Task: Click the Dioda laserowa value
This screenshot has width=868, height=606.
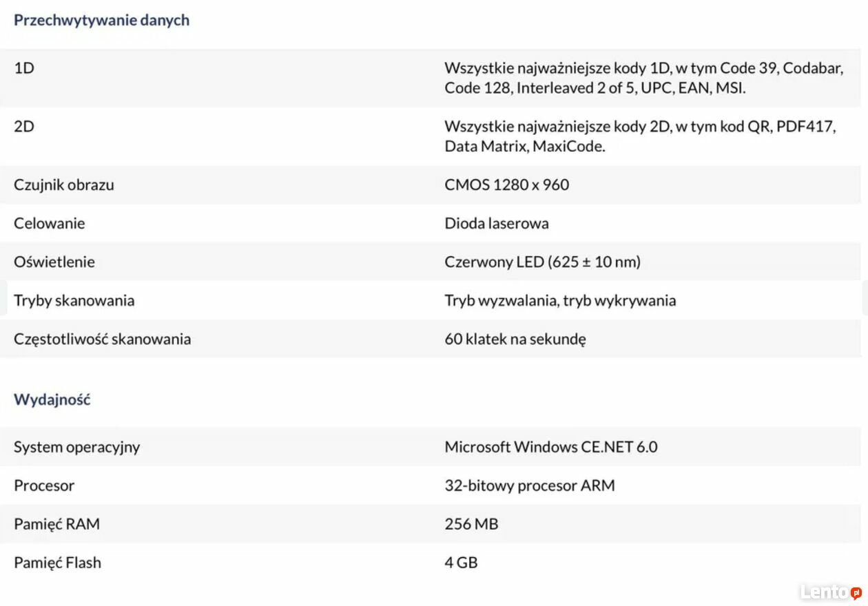Action: pyautogui.click(x=496, y=223)
